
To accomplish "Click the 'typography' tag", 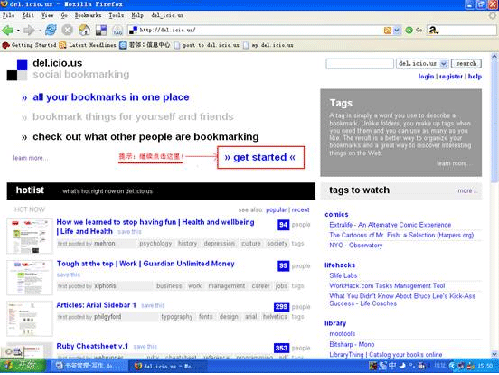I will coord(177,317).
